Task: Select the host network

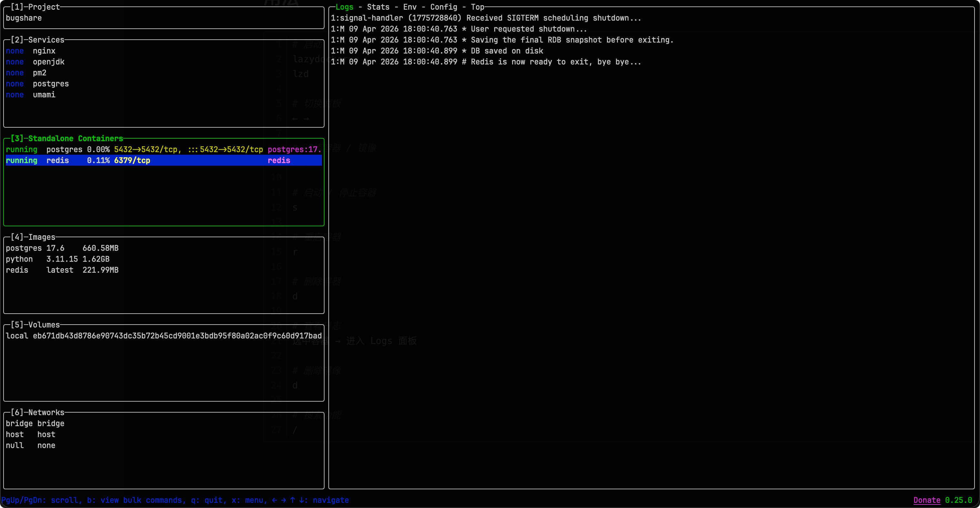Action: pyautogui.click(x=30, y=434)
